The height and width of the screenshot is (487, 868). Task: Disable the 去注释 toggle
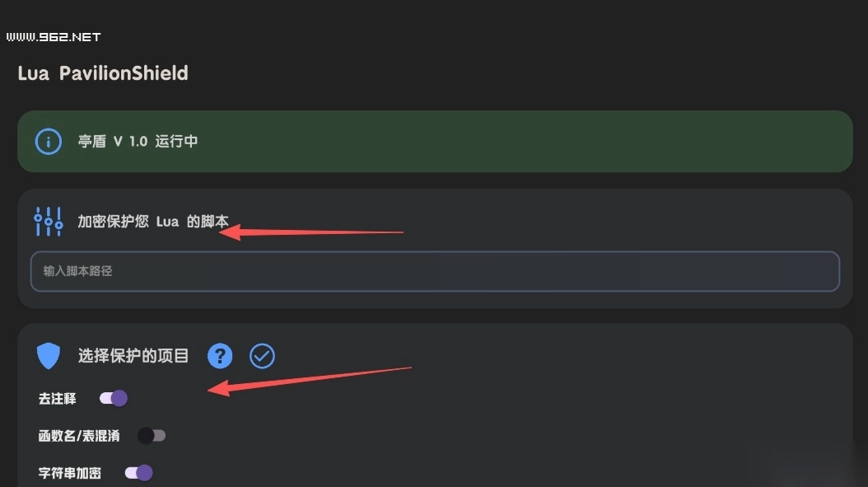tap(114, 399)
